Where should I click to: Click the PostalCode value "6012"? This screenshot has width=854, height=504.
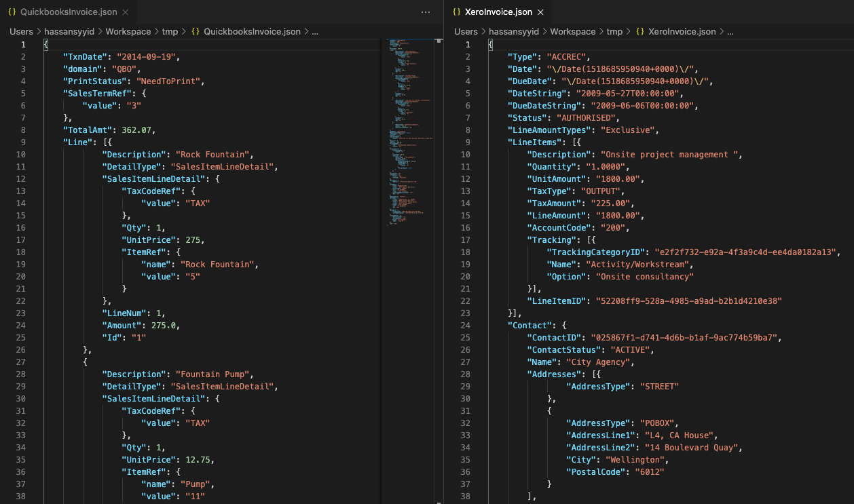(x=650, y=471)
